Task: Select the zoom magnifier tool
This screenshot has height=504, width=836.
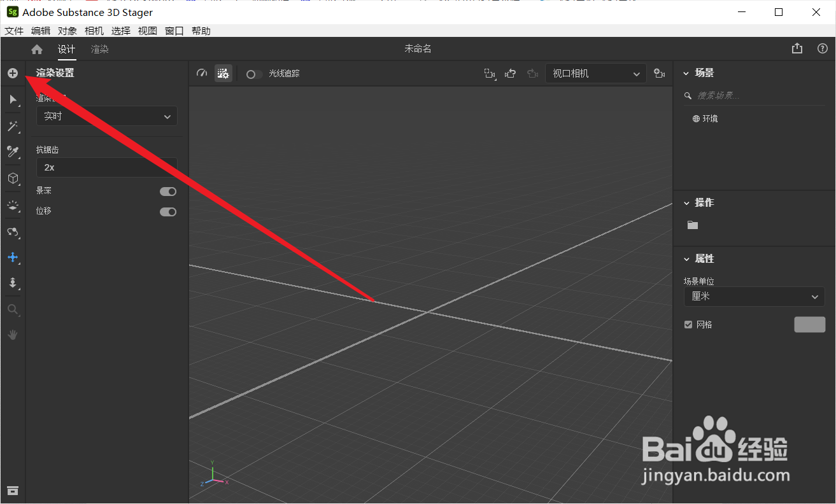Action: (13, 310)
